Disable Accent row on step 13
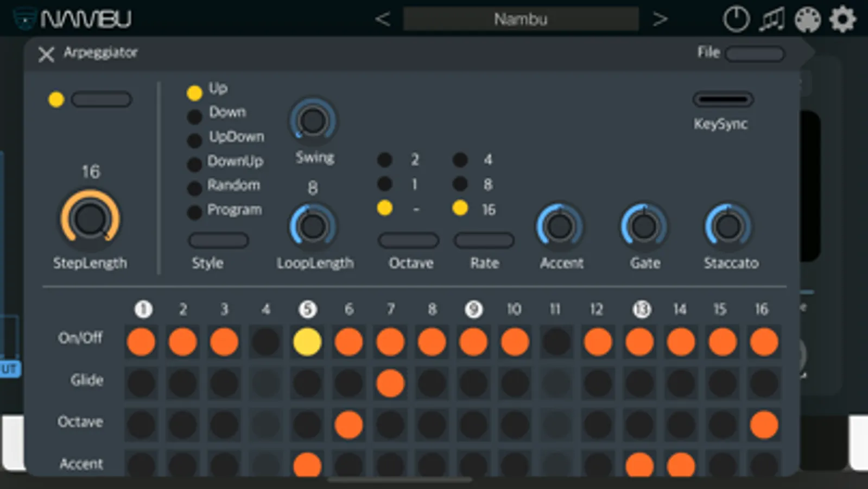The image size is (868, 489). [639, 465]
